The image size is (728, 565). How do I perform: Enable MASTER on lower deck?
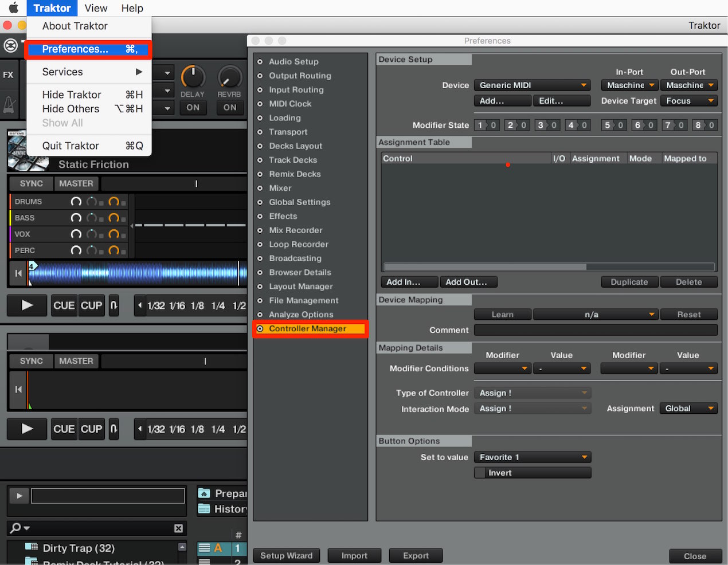[76, 361]
